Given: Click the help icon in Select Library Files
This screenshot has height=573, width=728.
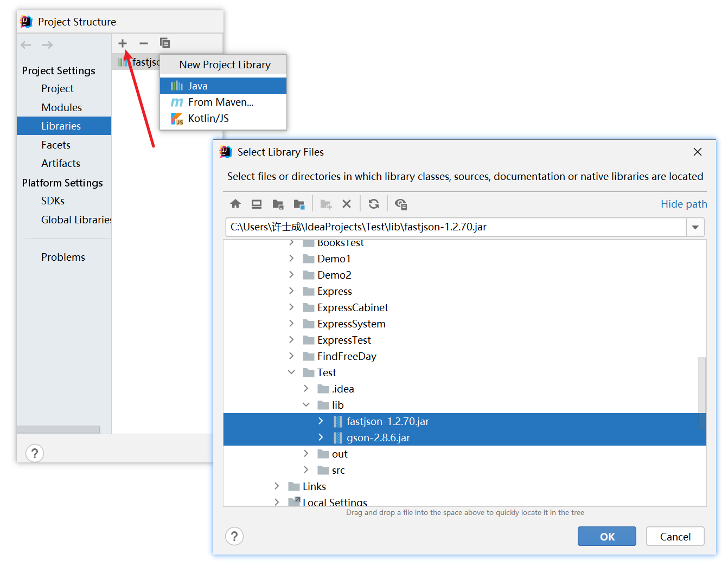Looking at the screenshot, I should (x=234, y=536).
